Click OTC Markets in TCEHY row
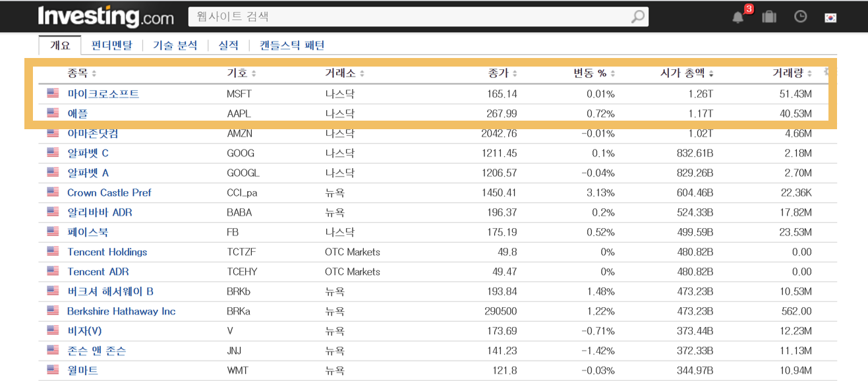Viewport: 868px width, 381px height. pos(353,272)
